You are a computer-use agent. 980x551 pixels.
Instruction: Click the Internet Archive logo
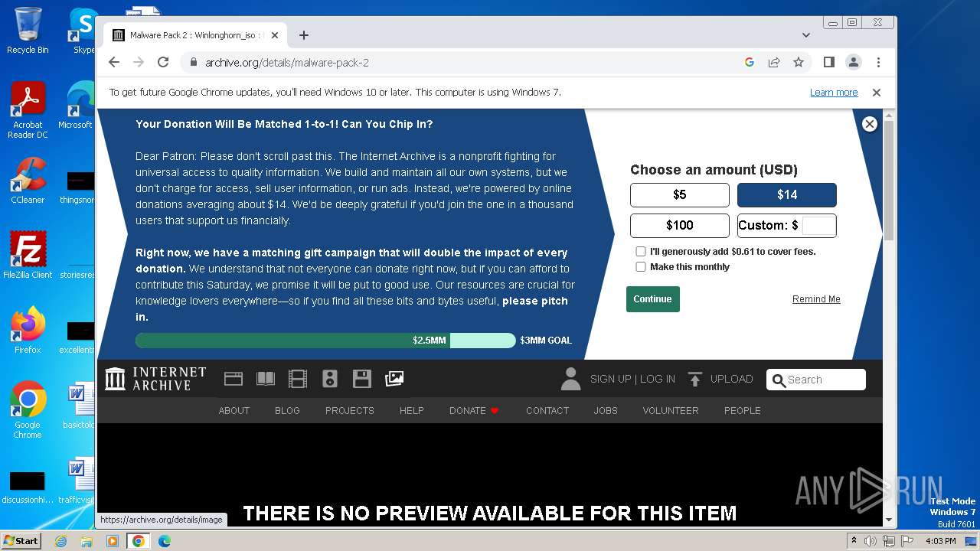click(x=155, y=378)
